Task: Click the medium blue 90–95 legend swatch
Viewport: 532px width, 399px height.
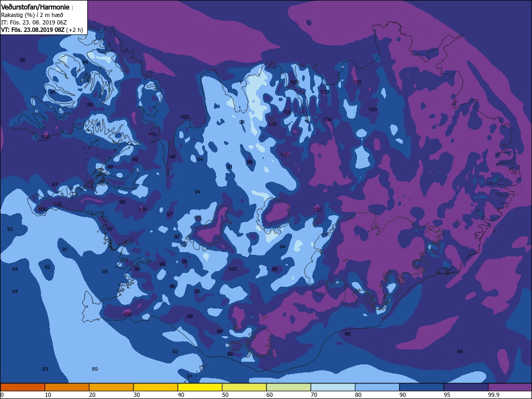Action: 422,387
